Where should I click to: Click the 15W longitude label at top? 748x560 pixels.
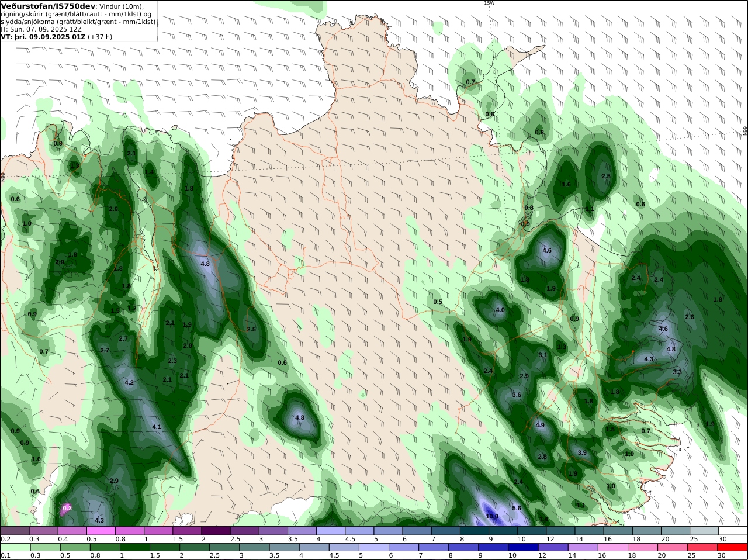489,3
